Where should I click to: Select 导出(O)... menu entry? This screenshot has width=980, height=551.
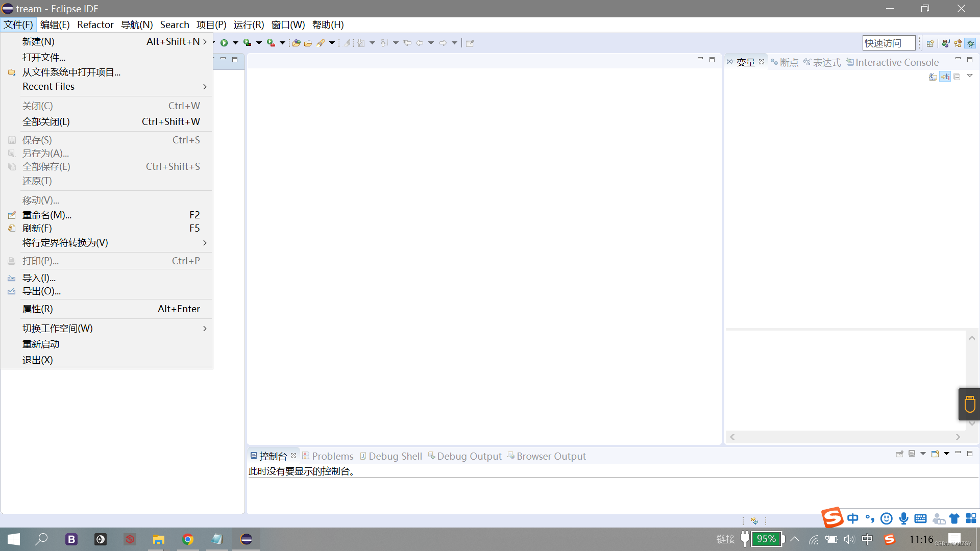107,291
